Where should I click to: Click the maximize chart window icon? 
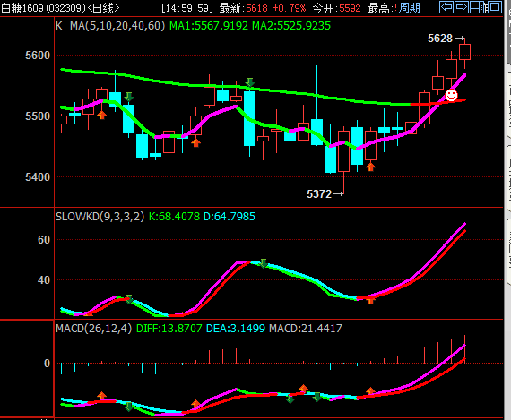coord(495,7)
